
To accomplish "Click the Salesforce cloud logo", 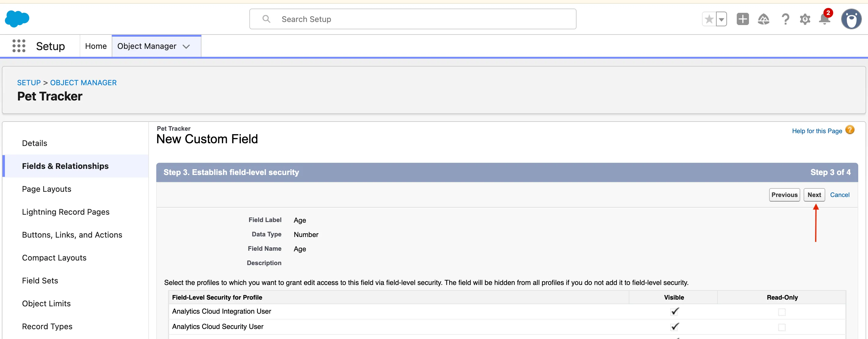I will pos(17,19).
